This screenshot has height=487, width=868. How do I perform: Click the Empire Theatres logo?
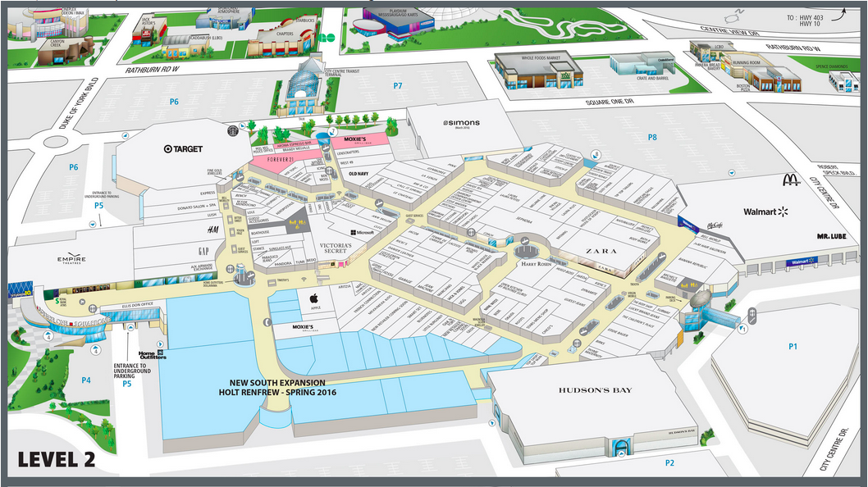pyautogui.click(x=72, y=259)
